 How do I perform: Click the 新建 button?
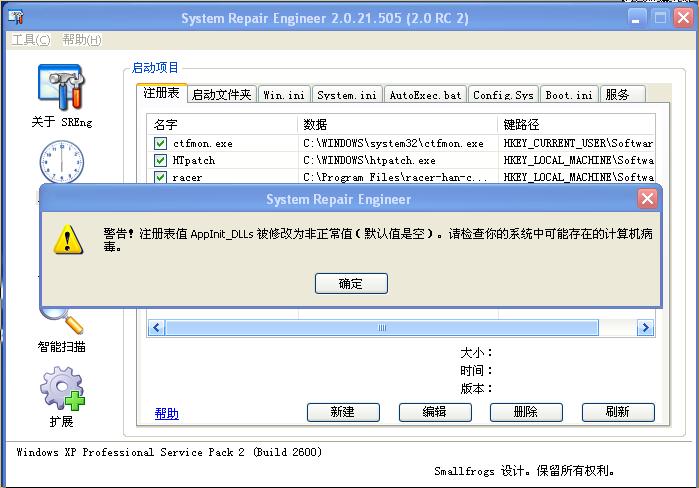pyautogui.click(x=343, y=412)
